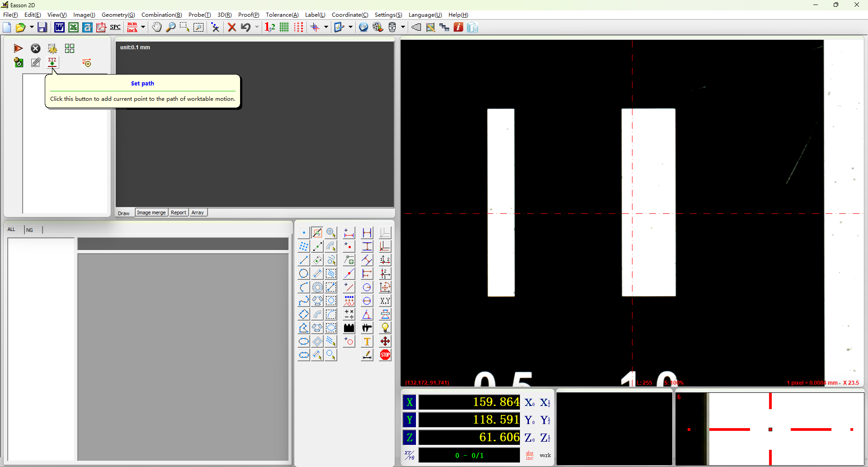Export to PDF icon
The width and height of the screenshot is (868, 467).
pyautogui.click(x=101, y=28)
